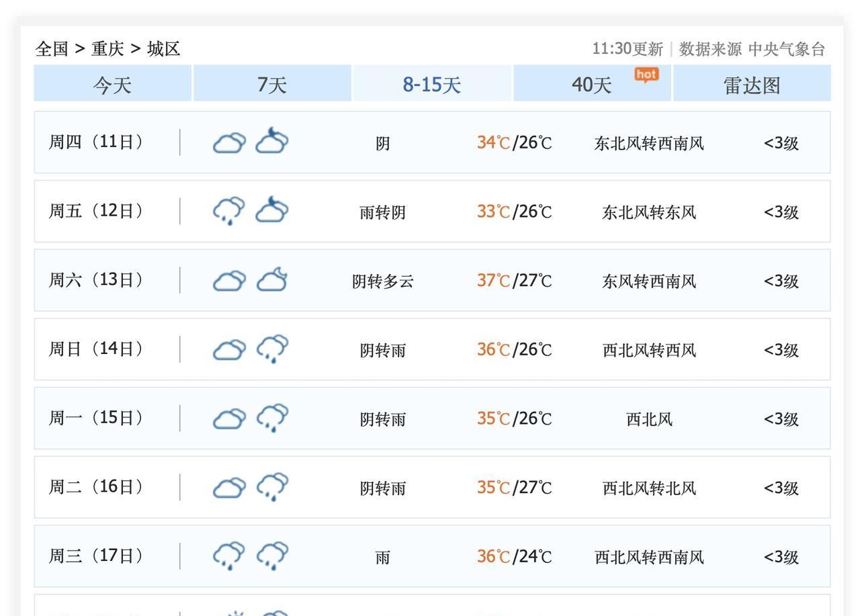This screenshot has height=616, width=860.
Task: Click the rain icon for Sunday 14日
Action: pos(272,349)
